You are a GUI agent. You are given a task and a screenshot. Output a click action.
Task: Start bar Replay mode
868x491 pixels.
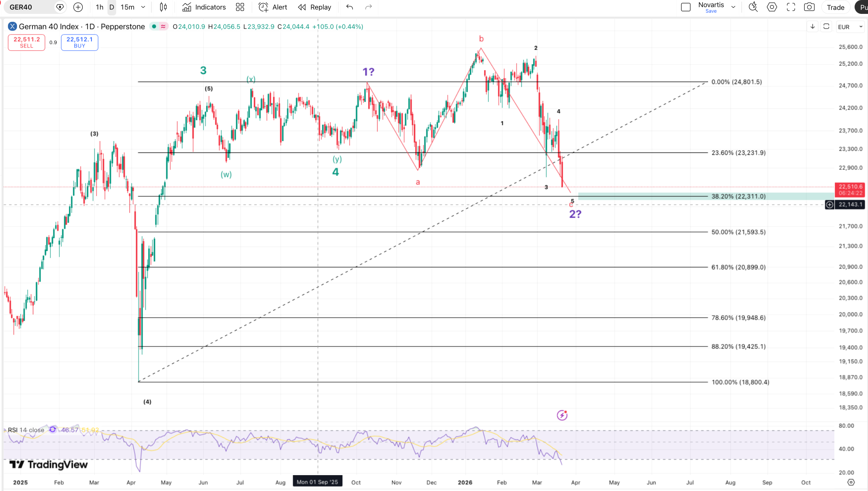315,7
